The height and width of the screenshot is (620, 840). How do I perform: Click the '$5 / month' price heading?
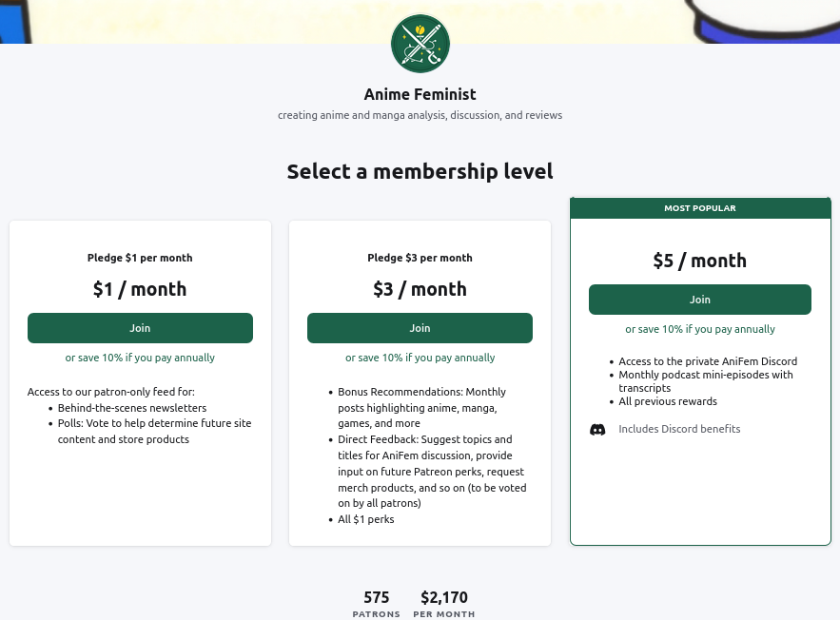[x=699, y=261]
